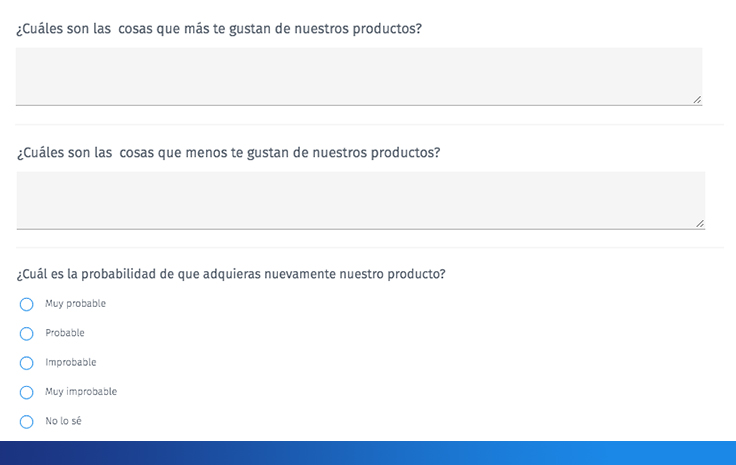Click the blue gradient footer bar
Image resolution: width=736 pixels, height=465 pixels.
[x=368, y=453]
